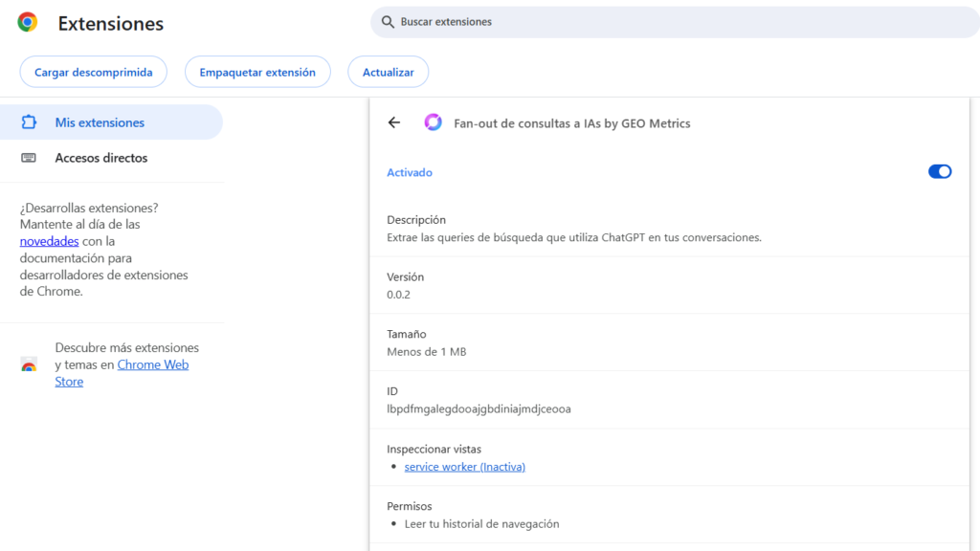The image size is (980, 551).
Task: Focus the Buscar extensiones search field
Action: pos(670,22)
